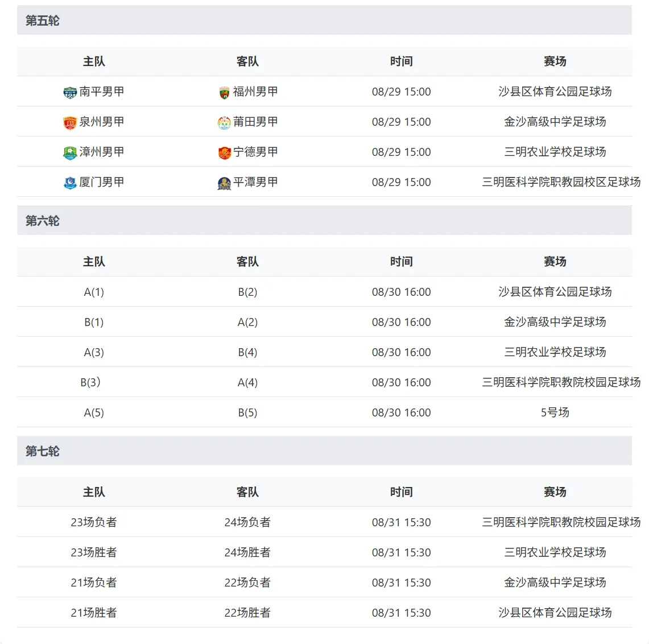Click 赛场 header in 第五轮 table
Image resolution: width=649 pixels, height=644 pixels.
pos(555,61)
